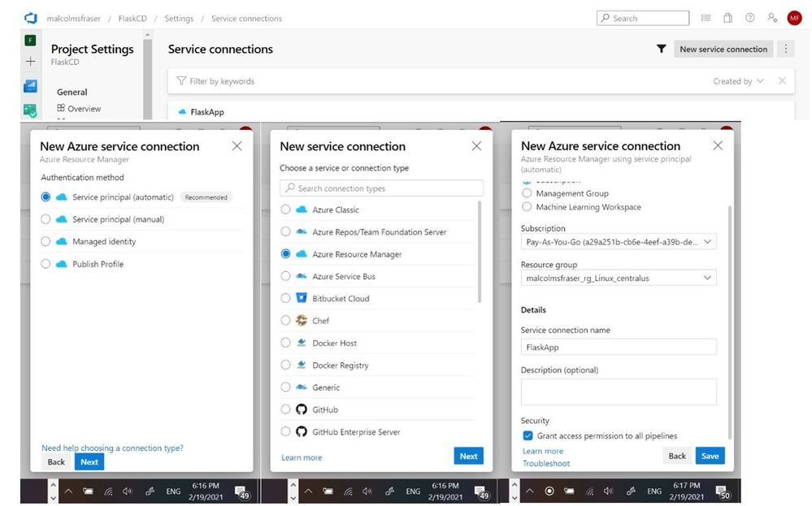Go to malcolmsfraser breadcrumb
Image resolution: width=812 pixels, height=506 pixels.
(x=73, y=18)
